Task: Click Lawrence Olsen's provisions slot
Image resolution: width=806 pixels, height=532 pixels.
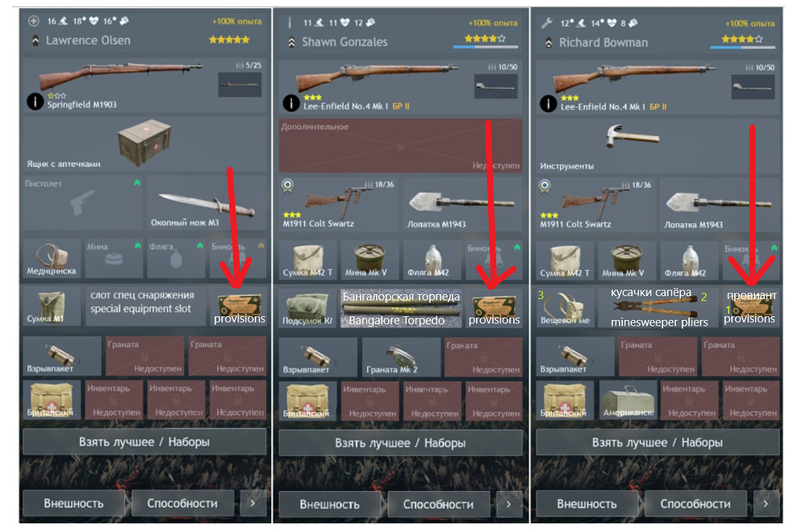Action: (x=238, y=306)
